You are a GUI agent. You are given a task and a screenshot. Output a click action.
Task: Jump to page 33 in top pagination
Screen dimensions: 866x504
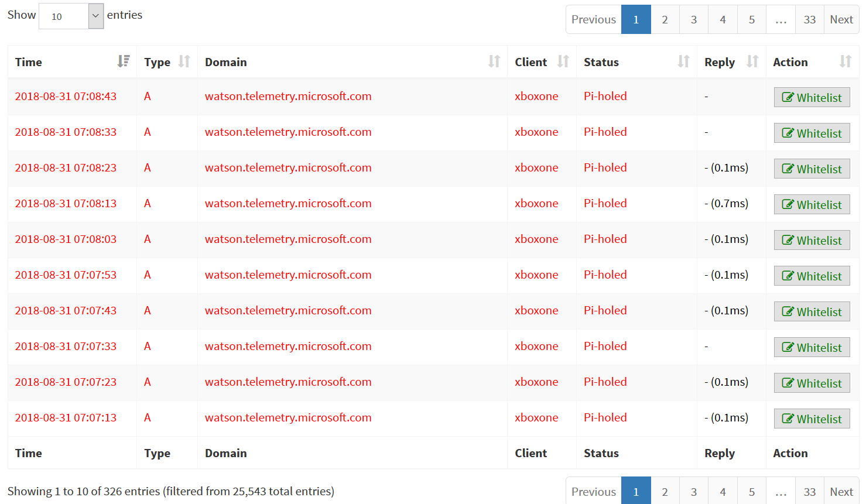(x=809, y=19)
